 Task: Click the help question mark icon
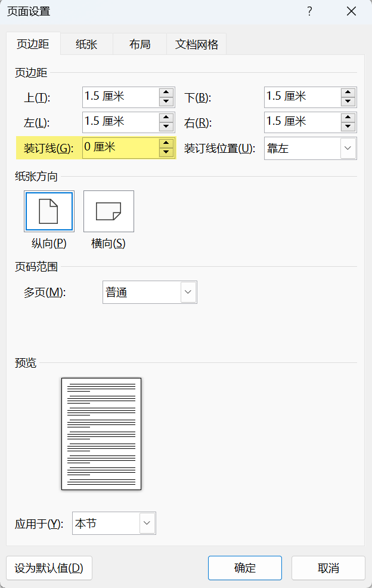[309, 11]
